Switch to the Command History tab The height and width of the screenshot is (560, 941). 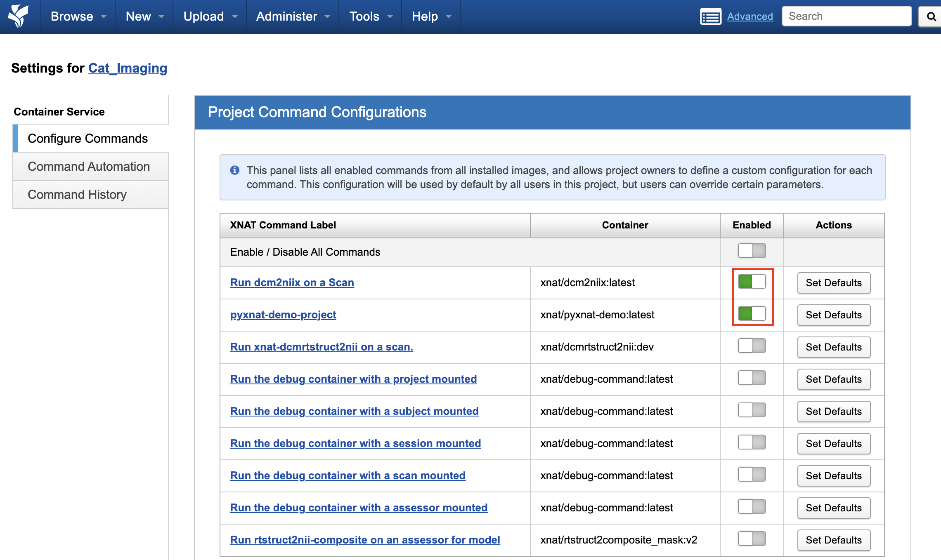tap(91, 195)
